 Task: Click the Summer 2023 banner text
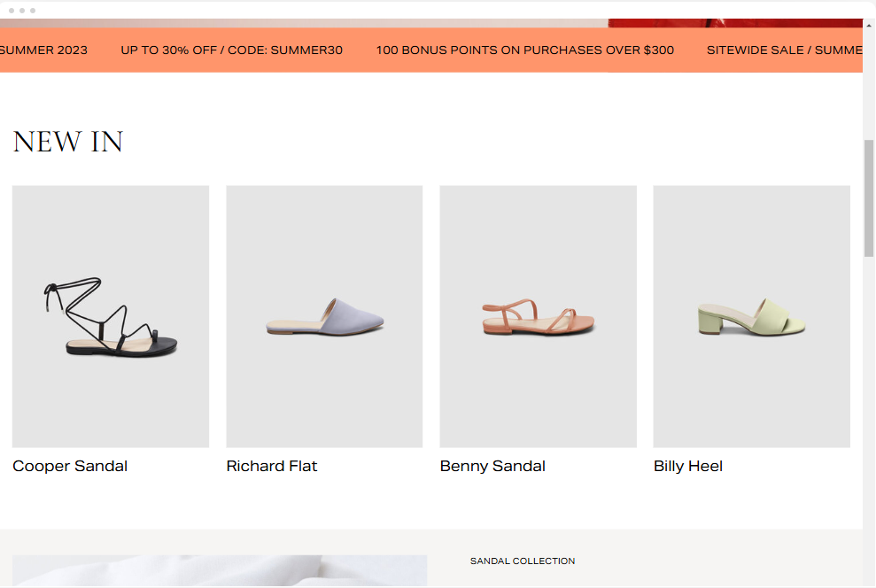point(43,50)
